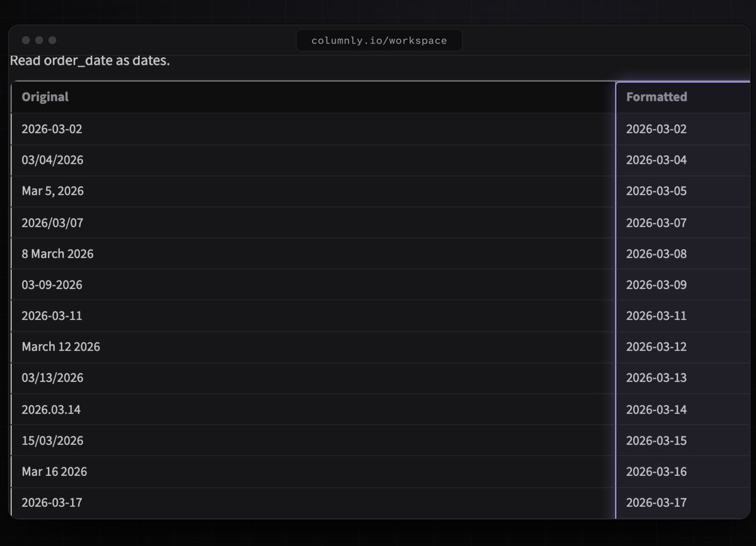The image size is (756, 546).
Task: Click the '8 March 2026' cell
Action: (x=313, y=254)
